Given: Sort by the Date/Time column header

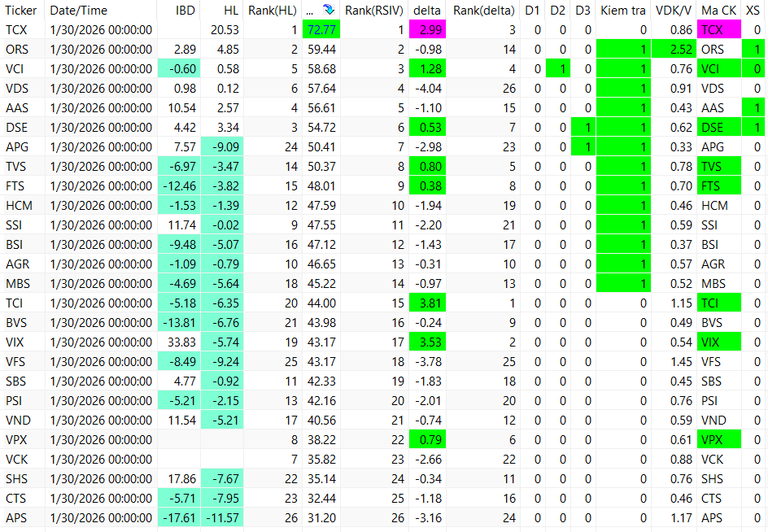Looking at the screenshot, I should coord(78,10).
